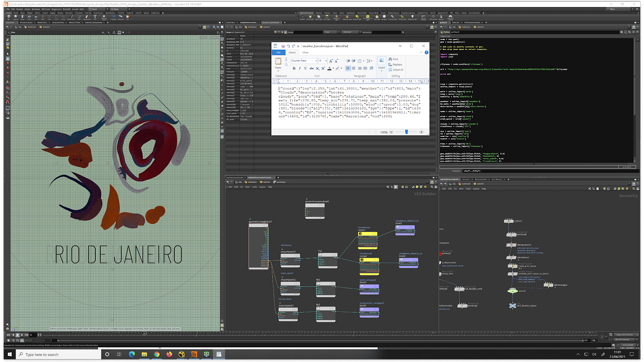This screenshot has width=644, height=362.
Task: Apply italic formatting in WordPad
Action: pyautogui.click(x=299, y=68)
